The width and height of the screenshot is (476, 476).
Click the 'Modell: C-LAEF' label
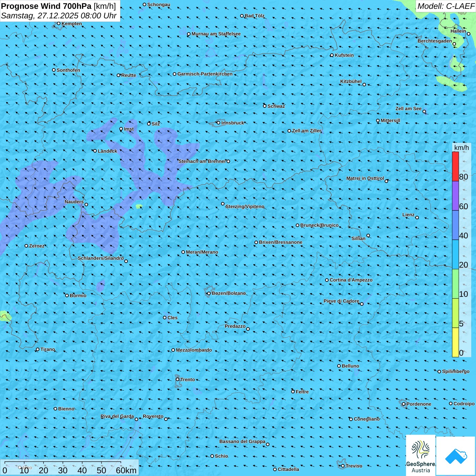pos(446,6)
